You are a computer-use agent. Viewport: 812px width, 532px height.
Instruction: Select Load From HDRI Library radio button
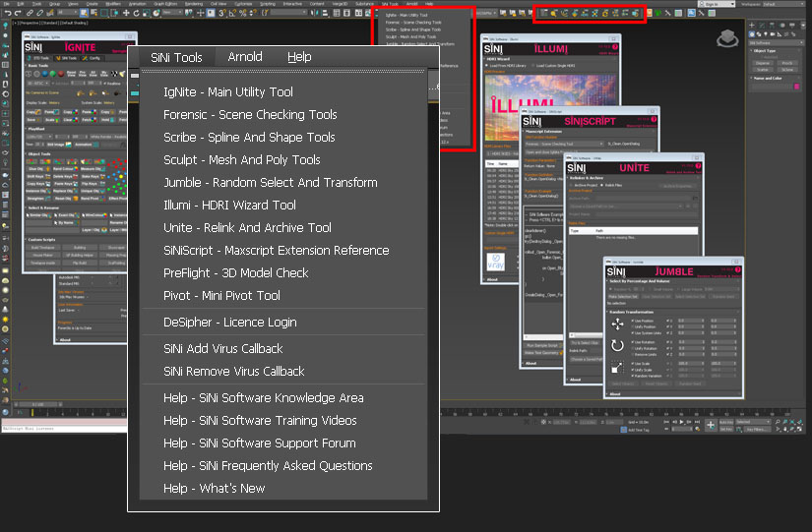click(x=486, y=66)
